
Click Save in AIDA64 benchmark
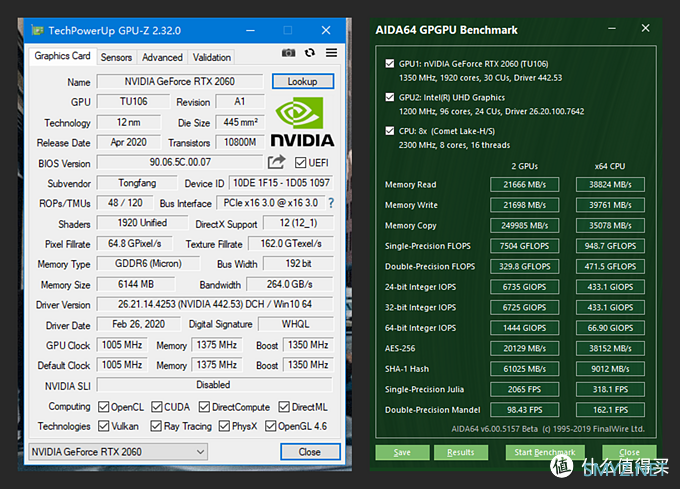pos(402,452)
